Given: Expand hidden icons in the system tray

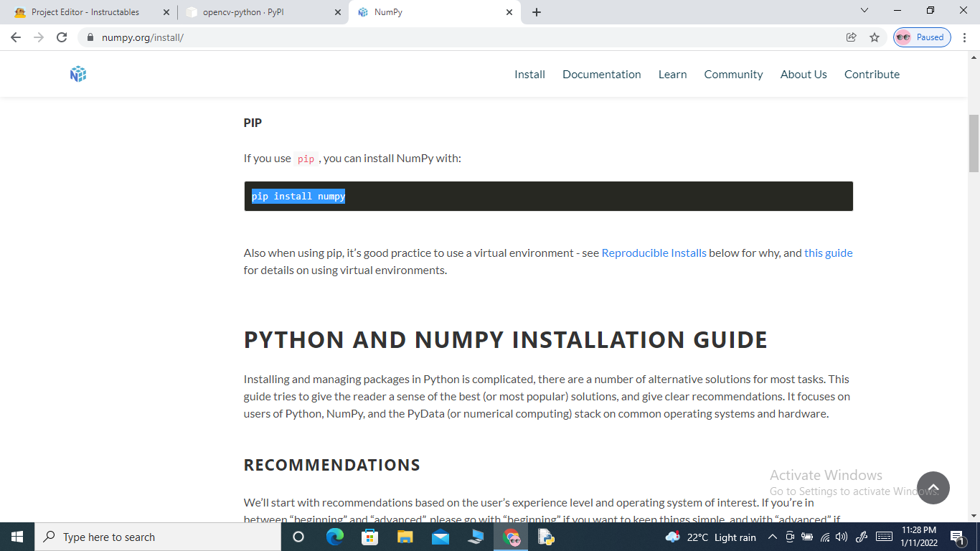Looking at the screenshot, I should [x=773, y=537].
